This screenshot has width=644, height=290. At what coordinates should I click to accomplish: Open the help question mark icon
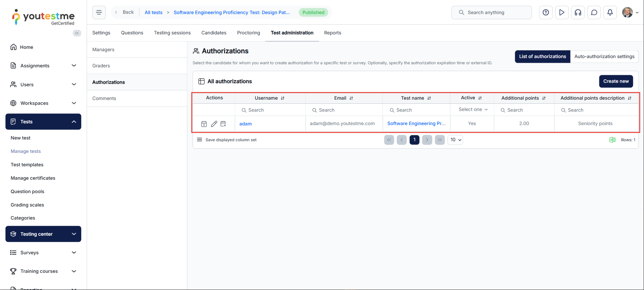coord(546,12)
